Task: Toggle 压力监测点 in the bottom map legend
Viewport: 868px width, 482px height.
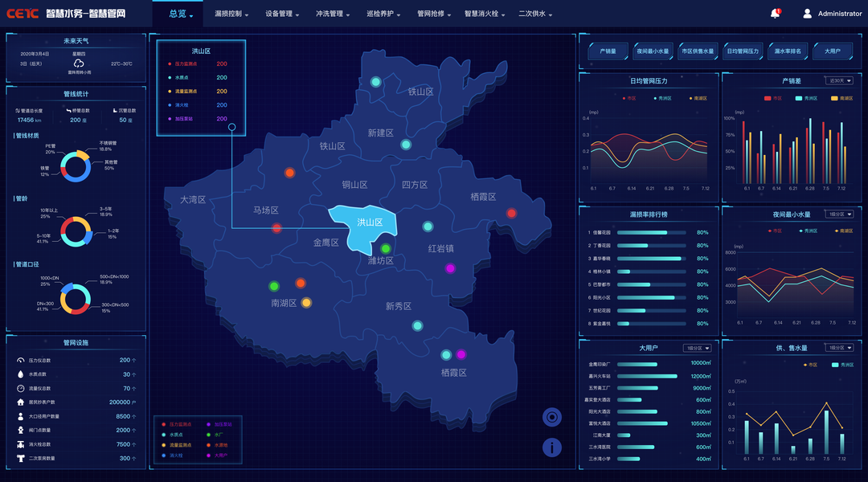Action: click(x=177, y=424)
